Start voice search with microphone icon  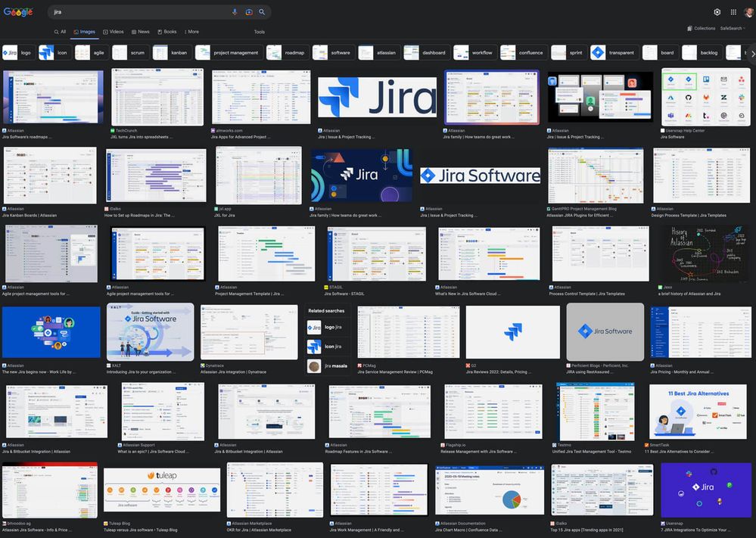pyautogui.click(x=235, y=12)
